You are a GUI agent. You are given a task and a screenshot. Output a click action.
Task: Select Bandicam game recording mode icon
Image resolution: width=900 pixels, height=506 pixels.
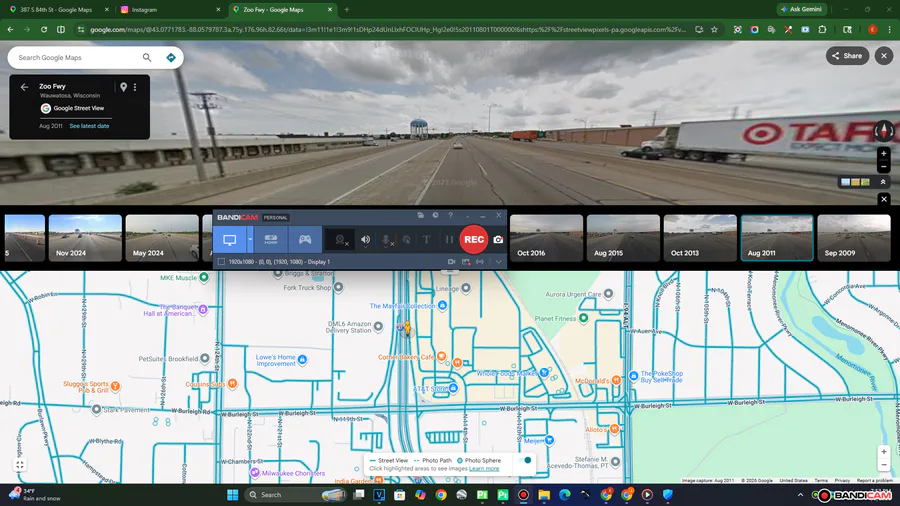pos(305,240)
